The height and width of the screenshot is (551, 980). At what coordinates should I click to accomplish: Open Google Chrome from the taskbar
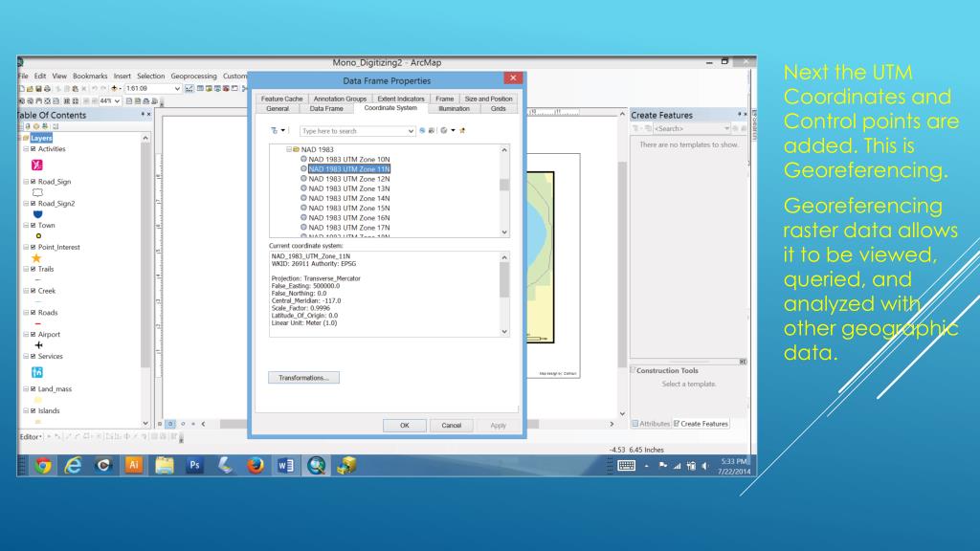[42, 466]
